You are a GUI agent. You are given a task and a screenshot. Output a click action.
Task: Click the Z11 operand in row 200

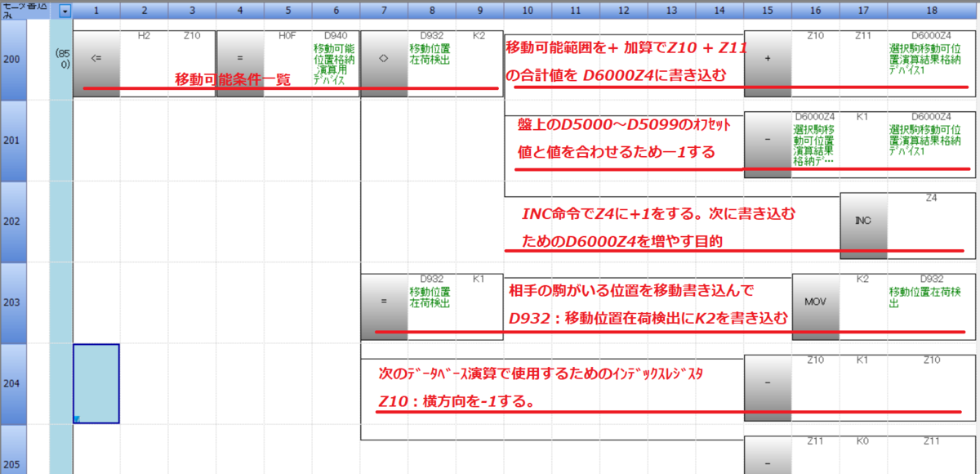point(863,36)
